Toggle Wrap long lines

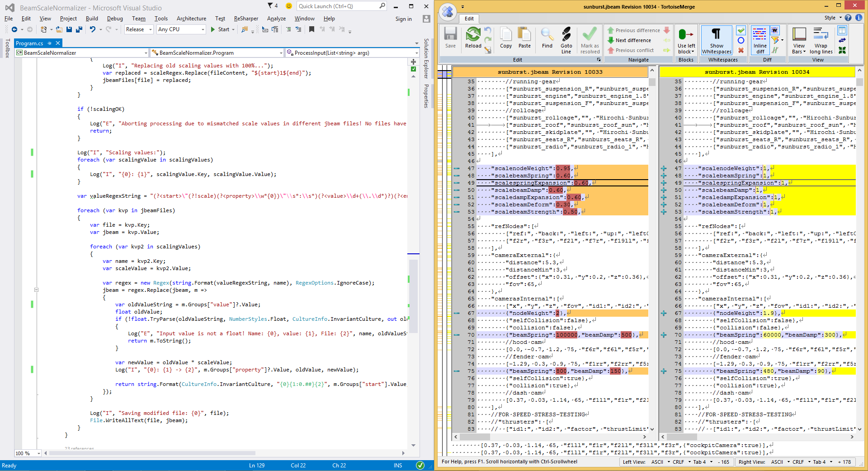pyautogui.click(x=821, y=40)
